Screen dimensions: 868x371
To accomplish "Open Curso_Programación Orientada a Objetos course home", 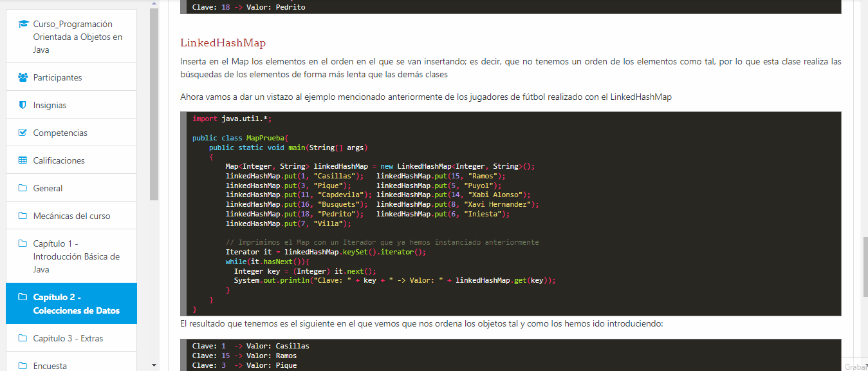I will click(x=77, y=37).
